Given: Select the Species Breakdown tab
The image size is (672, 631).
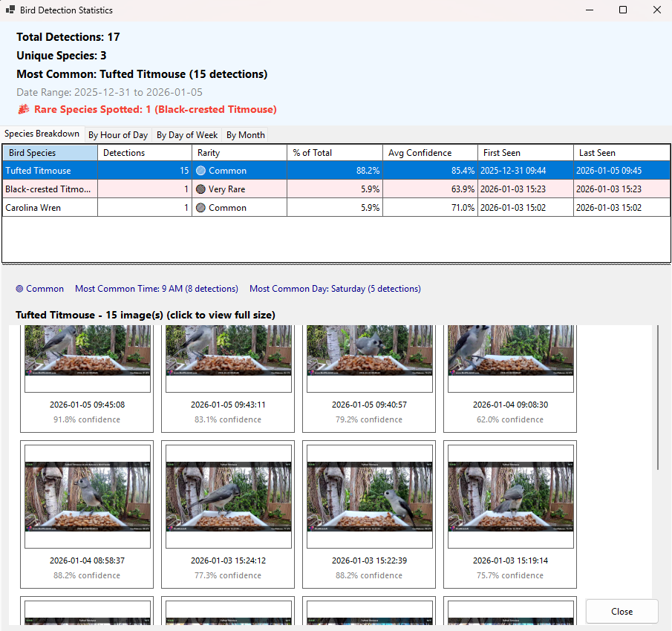Looking at the screenshot, I should point(42,134).
